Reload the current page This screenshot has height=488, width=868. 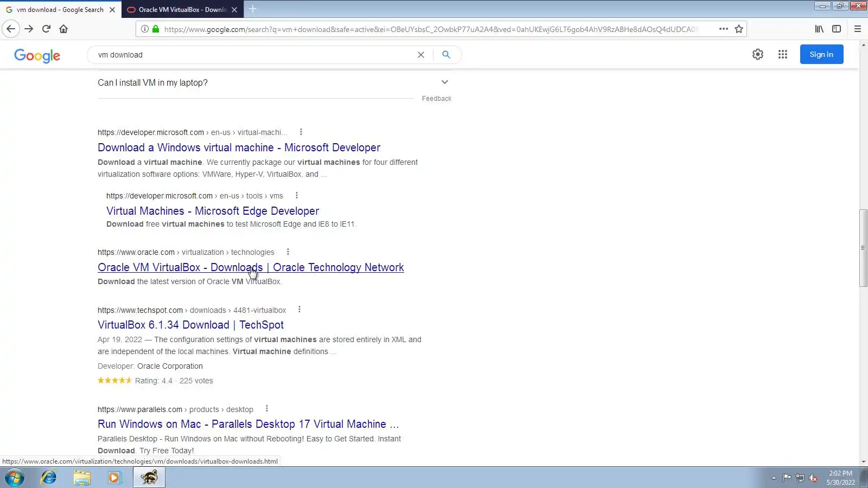click(46, 29)
